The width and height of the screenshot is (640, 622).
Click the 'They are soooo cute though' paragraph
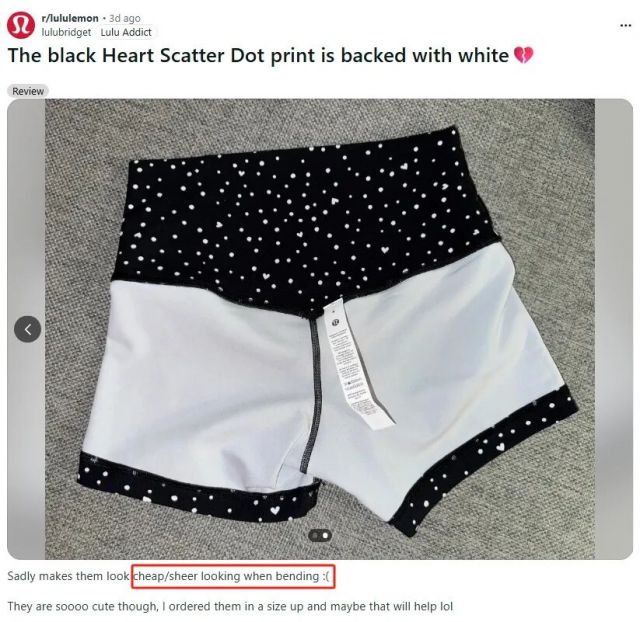click(230, 606)
